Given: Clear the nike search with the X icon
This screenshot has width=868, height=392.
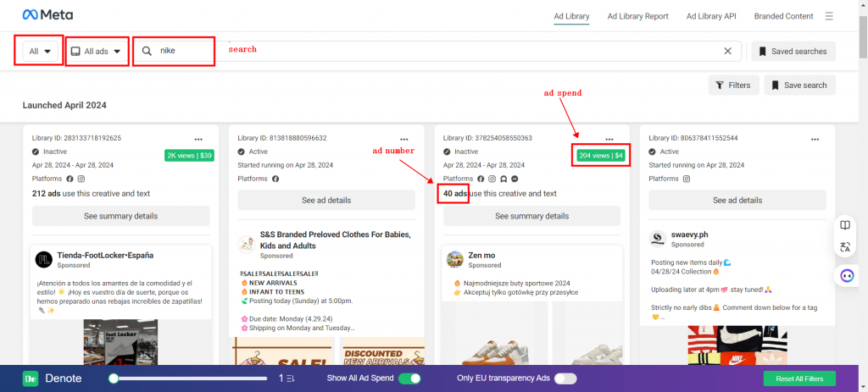Looking at the screenshot, I should [728, 51].
